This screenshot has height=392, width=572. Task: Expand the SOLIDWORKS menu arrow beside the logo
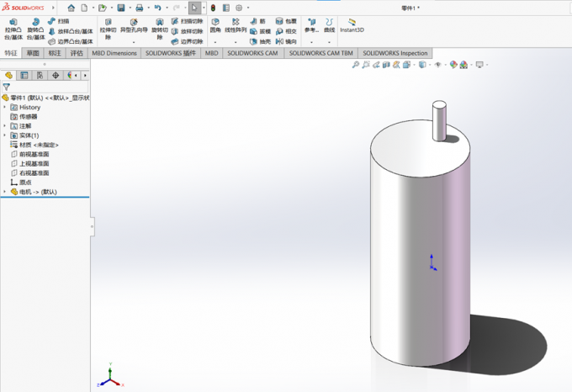53,8
